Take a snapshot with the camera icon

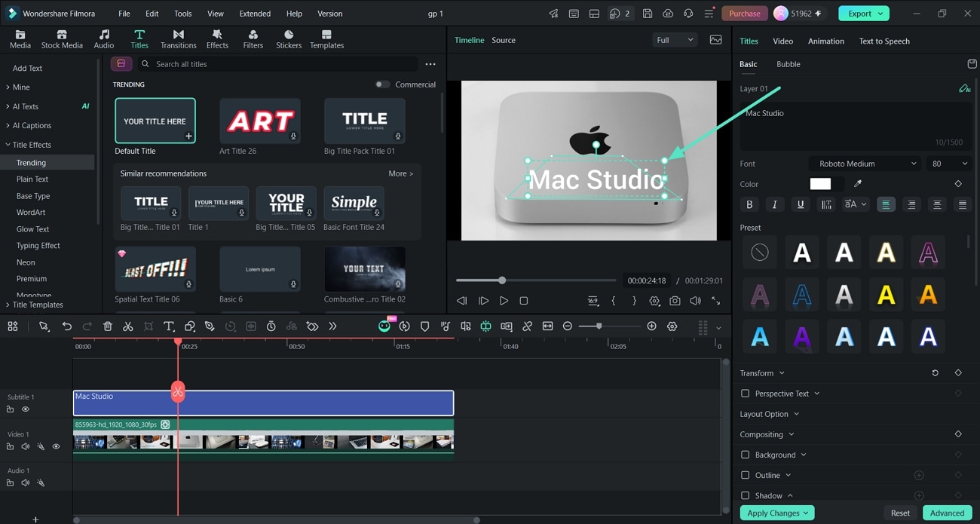click(x=675, y=301)
